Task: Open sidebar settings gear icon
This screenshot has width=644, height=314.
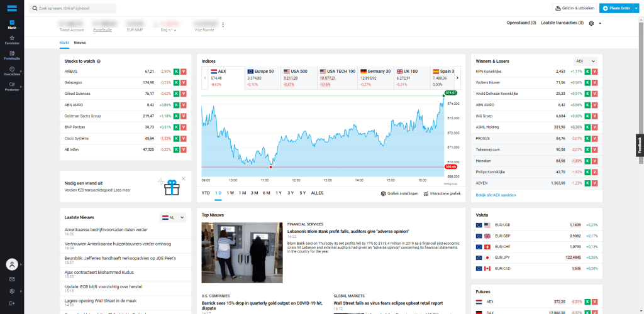Action: point(12,291)
